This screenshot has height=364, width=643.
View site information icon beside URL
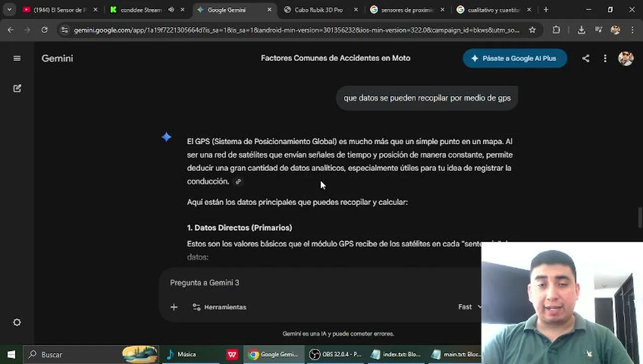pyautogui.click(x=64, y=30)
